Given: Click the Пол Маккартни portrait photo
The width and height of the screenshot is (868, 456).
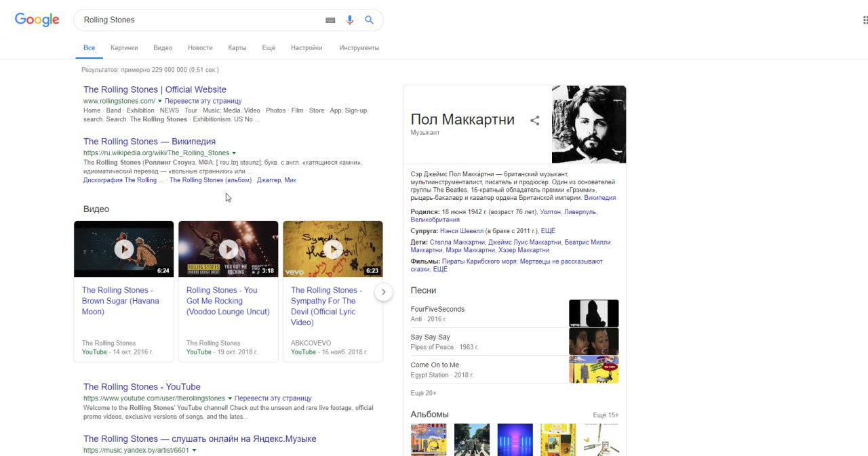Looking at the screenshot, I should [589, 124].
